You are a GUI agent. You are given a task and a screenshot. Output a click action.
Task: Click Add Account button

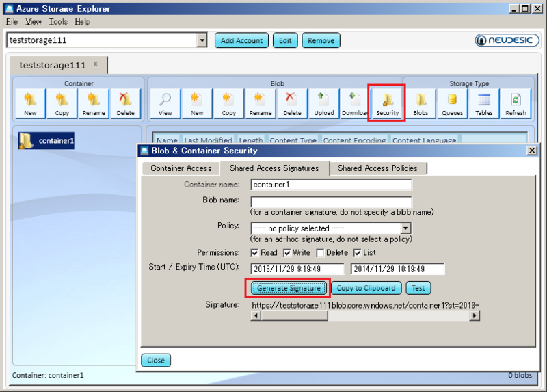[241, 40]
